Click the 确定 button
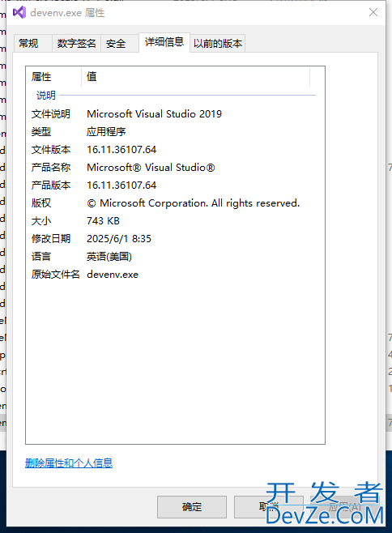 click(192, 507)
